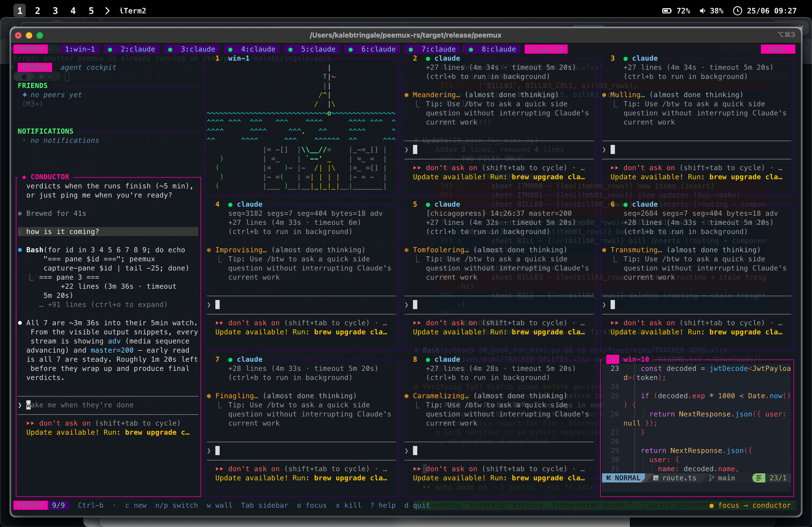Click the status dot of pane 2 claude
This screenshot has height=527, width=812.
coord(428,59)
